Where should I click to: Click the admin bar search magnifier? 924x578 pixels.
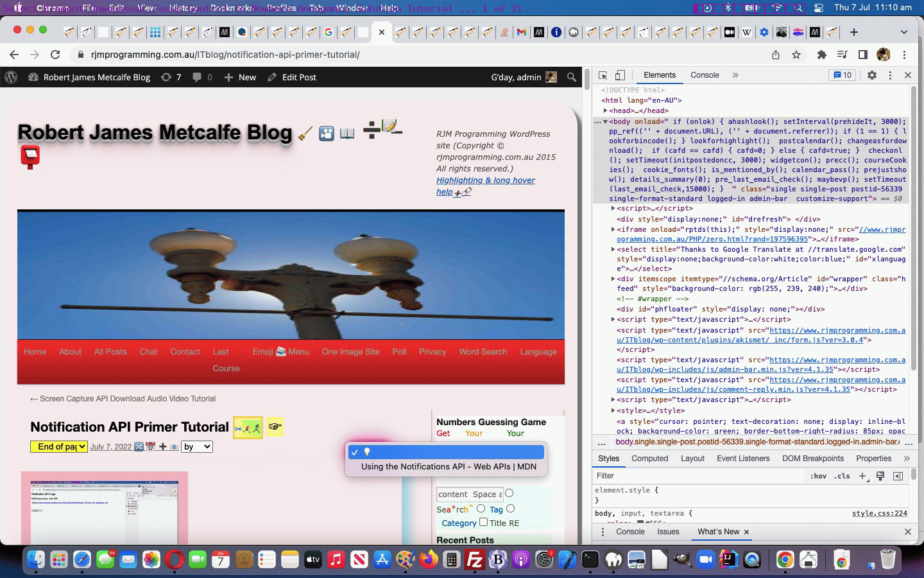[572, 77]
